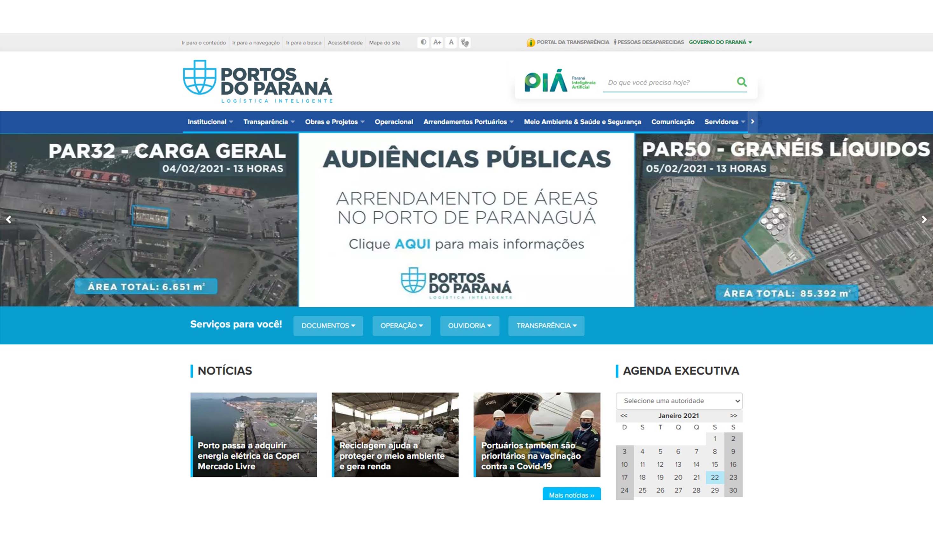Click the Mais notícias button
The width and height of the screenshot is (933, 560).
coord(572,494)
